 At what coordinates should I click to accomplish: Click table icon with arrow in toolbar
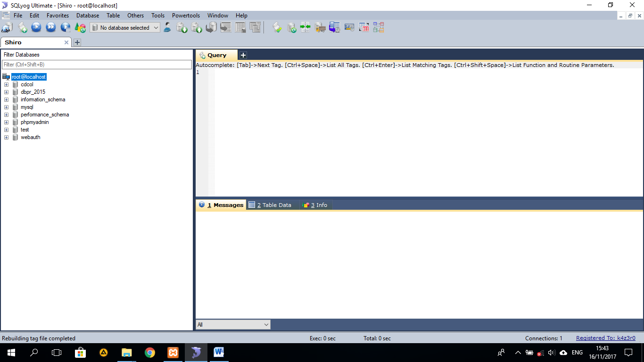coord(226,27)
